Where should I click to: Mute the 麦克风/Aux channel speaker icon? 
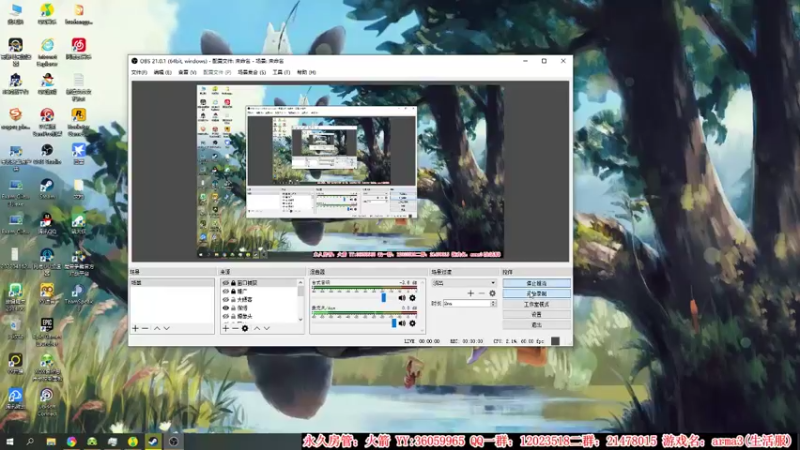click(402, 323)
